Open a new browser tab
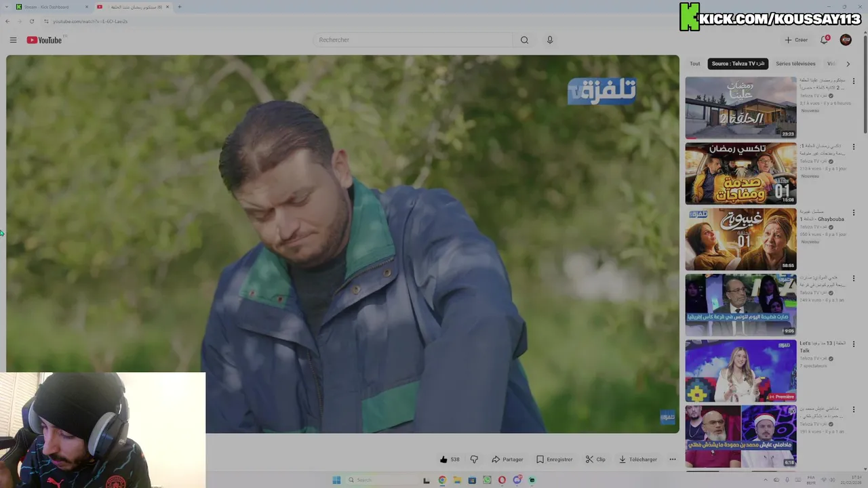 pos(179,7)
